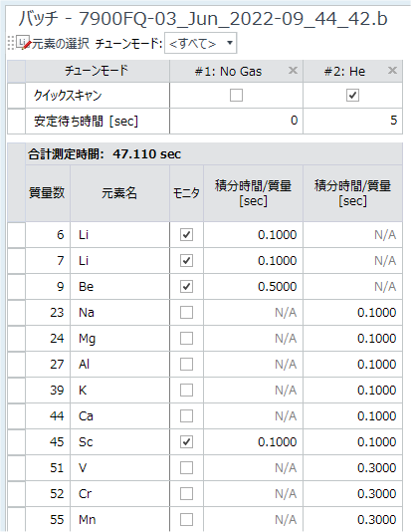Click the V integration time 0.3000 cell
411x532 pixels.
coord(352,468)
